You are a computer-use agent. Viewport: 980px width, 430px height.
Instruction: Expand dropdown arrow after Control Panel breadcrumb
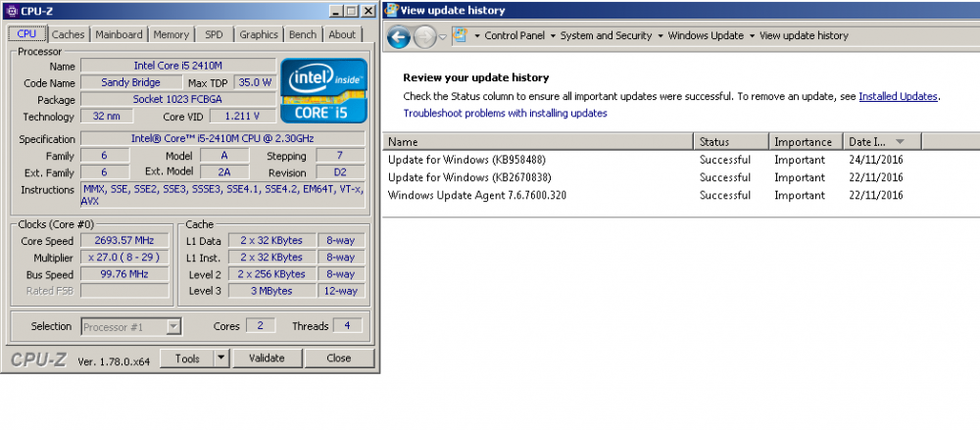coord(553,36)
